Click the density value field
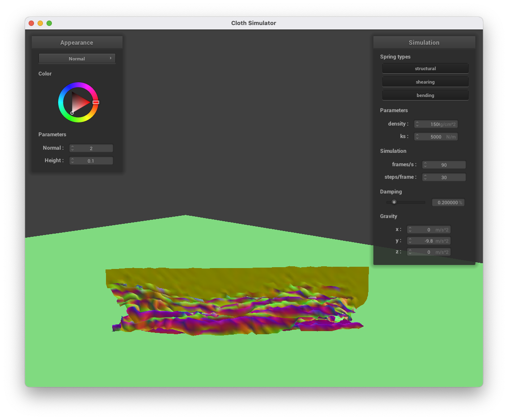This screenshot has height=420, width=508. pyautogui.click(x=436, y=124)
